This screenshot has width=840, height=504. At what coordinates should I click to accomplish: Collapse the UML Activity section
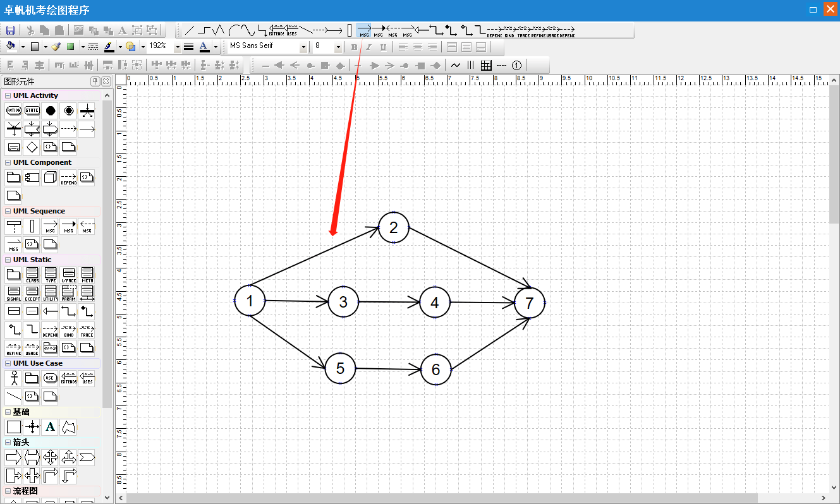(8, 96)
